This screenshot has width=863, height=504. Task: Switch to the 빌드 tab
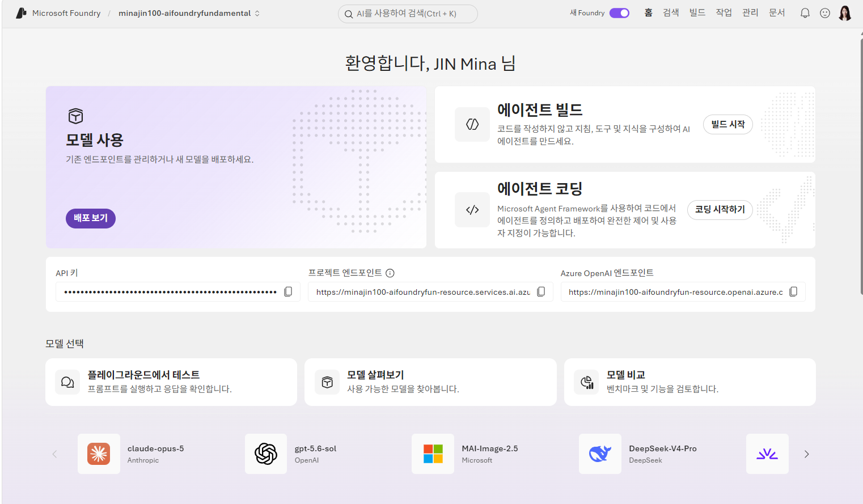pyautogui.click(x=697, y=12)
